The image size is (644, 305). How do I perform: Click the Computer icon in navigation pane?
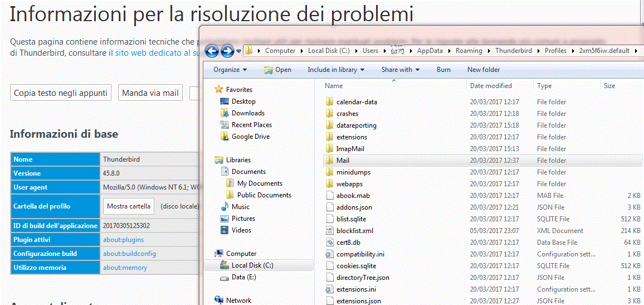(x=219, y=254)
